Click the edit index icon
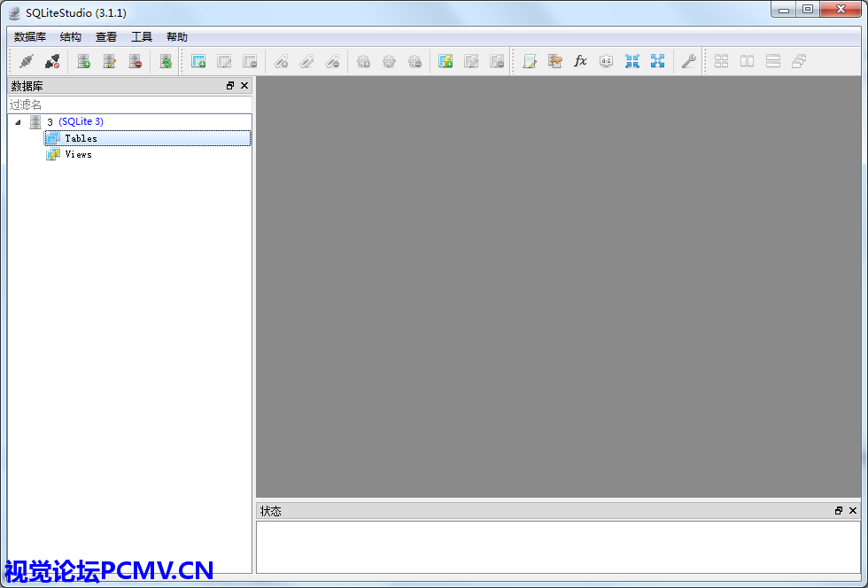 click(x=306, y=61)
